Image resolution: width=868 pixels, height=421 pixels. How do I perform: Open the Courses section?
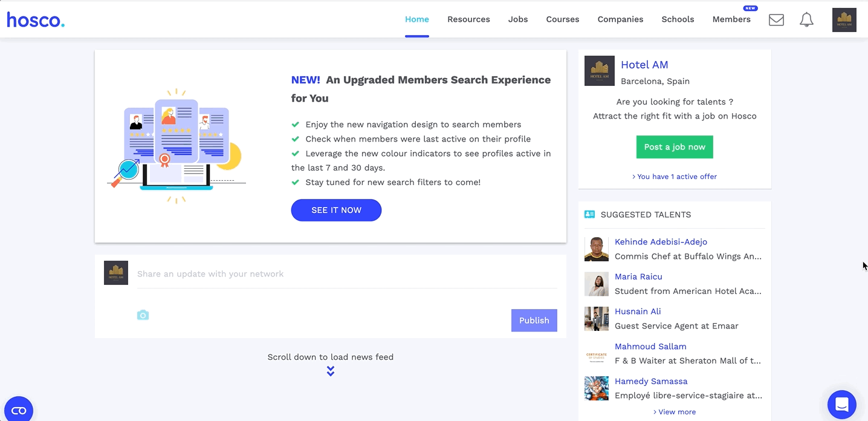pos(563,19)
